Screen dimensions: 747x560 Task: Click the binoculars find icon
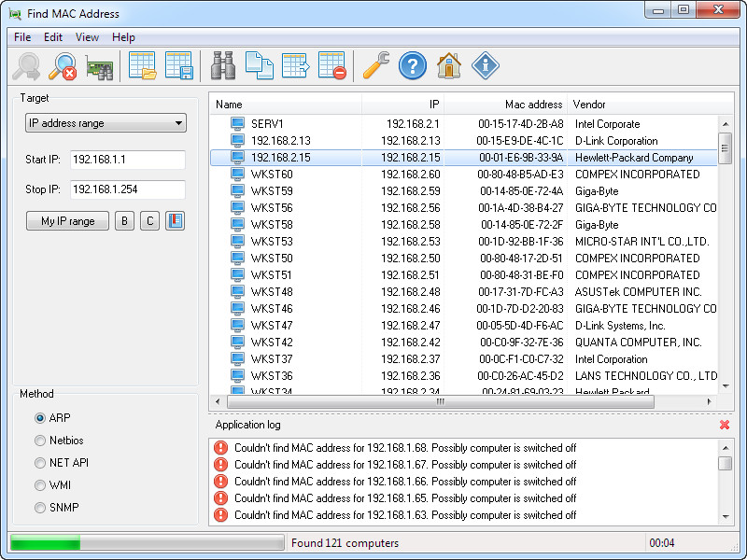pyautogui.click(x=223, y=65)
